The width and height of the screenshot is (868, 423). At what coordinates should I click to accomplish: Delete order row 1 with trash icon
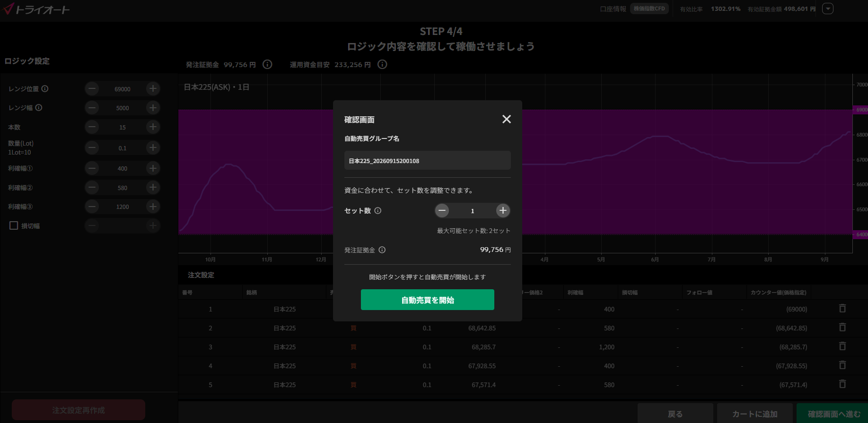[842, 309]
